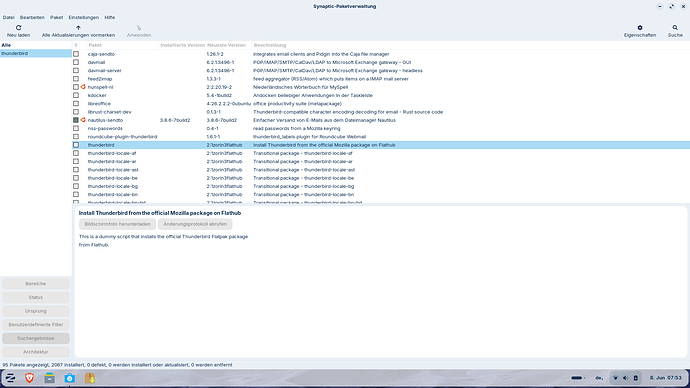Open the Hilfe menu
Viewport: 690px width, 388px height.
pyautogui.click(x=110, y=18)
